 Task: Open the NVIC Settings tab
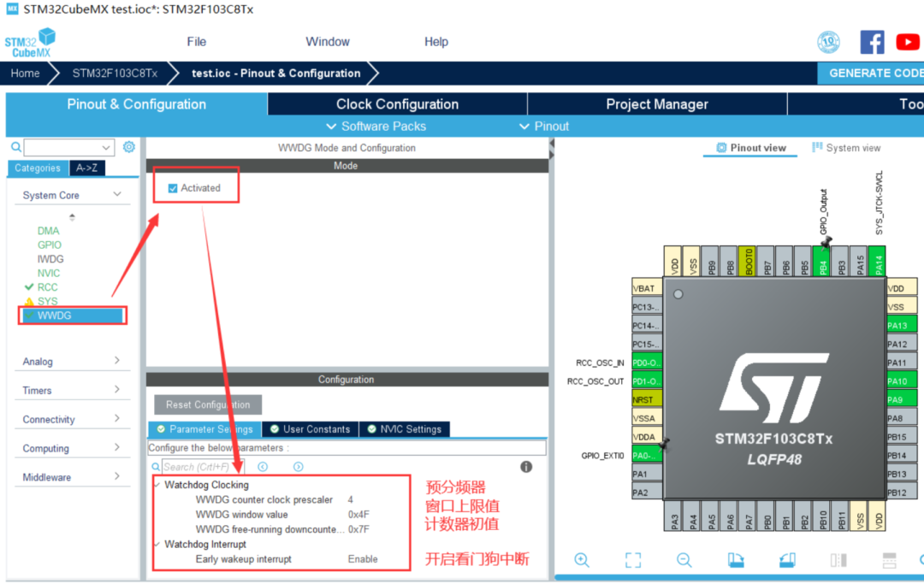click(x=404, y=429)
